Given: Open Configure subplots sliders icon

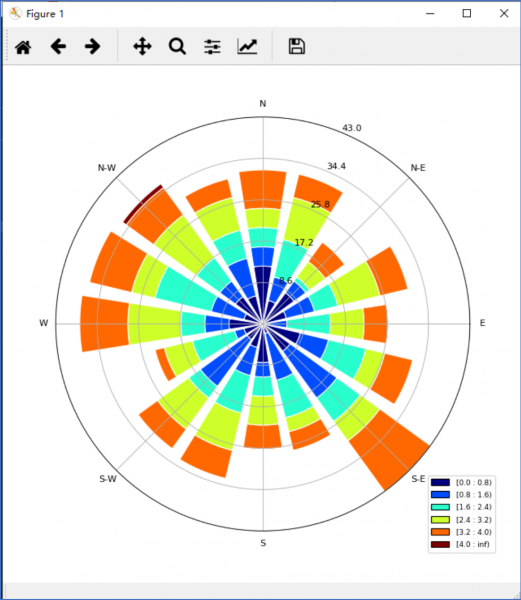Looking at the screenshot, I should click(212, 47).
